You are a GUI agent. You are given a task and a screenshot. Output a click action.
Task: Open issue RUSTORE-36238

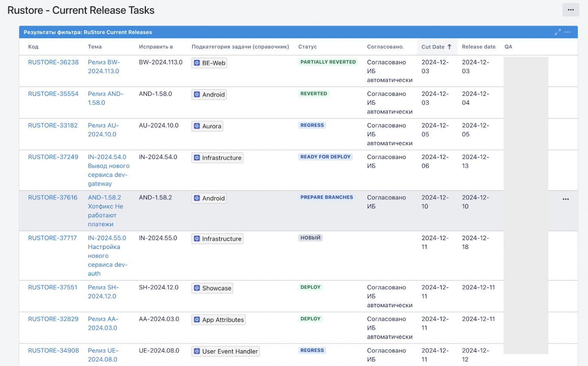(53, 62)
